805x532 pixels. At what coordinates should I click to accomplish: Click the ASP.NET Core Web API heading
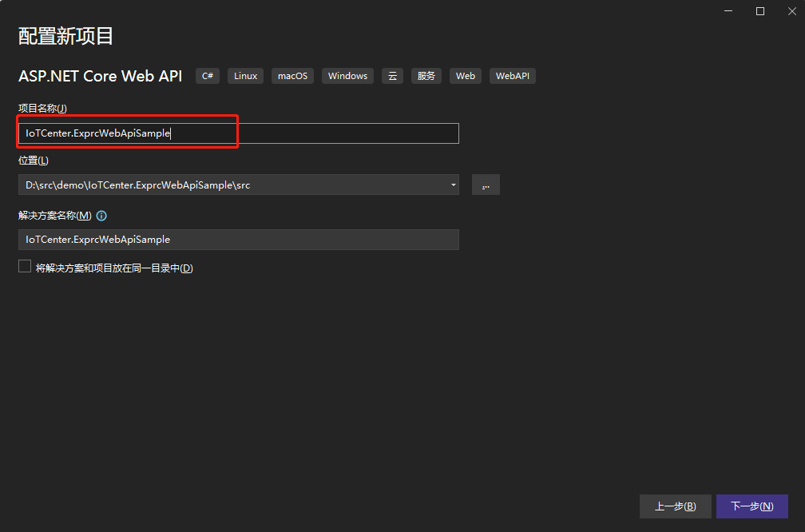100,76
